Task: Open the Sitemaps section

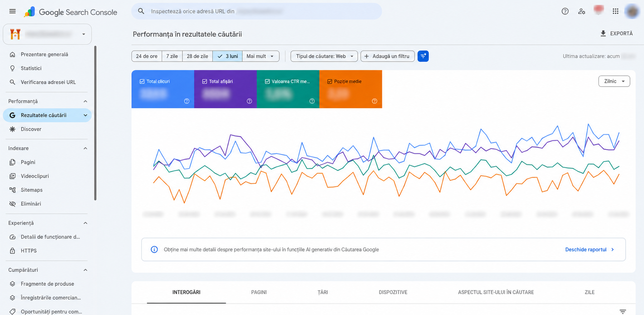Action: tap(47, 190)
